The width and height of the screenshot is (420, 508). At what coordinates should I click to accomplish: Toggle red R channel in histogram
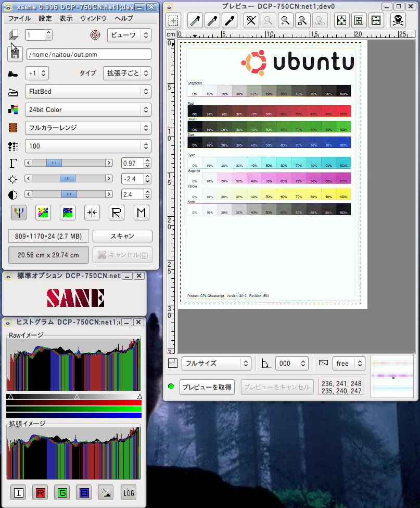point(41,493)
